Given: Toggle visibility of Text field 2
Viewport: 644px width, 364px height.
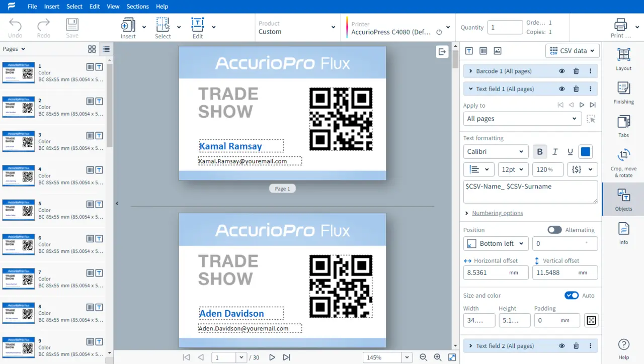Looking at the screenshot, I should (x=562, y=346).
